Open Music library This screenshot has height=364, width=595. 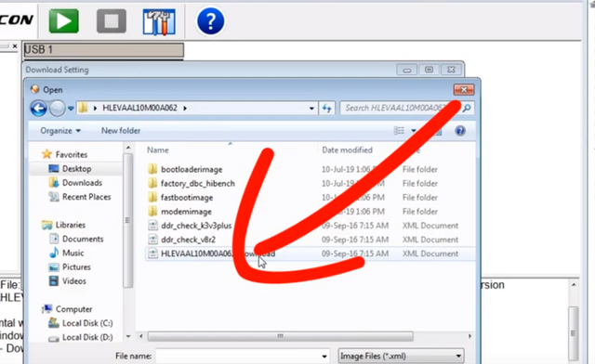pyautogui.click(x=73, y=253)
